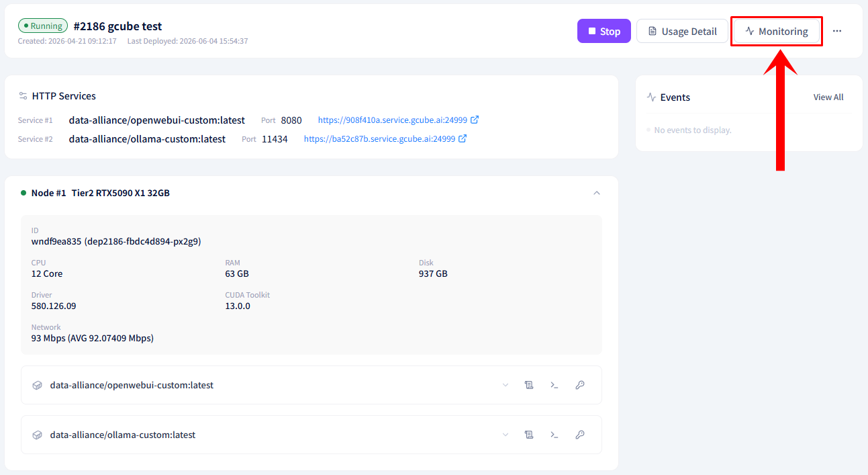The width and height of the screenshot is (868, 475).
Task: Click the node ID 'wndf9ea835 (dep2186-fbdc4d894-px2g9)'
Action: click(x=116, y=241)
